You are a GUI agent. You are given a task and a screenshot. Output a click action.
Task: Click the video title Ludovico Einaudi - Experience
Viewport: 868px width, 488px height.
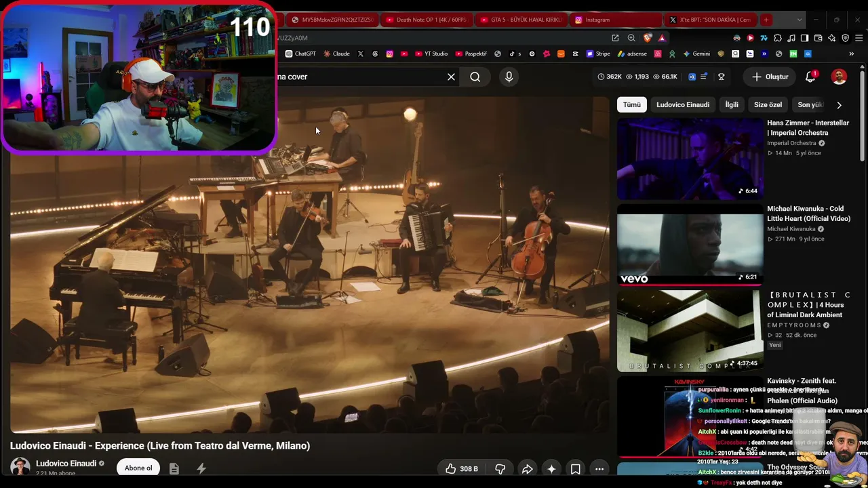160,445
